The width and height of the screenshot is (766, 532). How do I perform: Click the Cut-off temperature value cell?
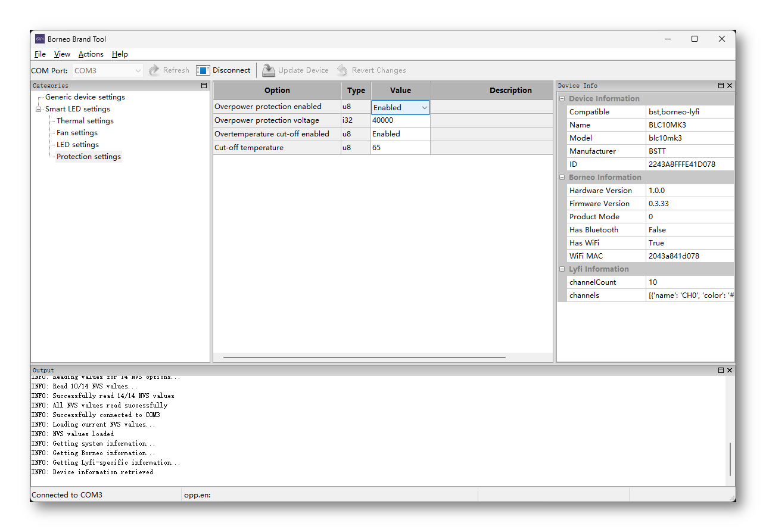(400, 148)
